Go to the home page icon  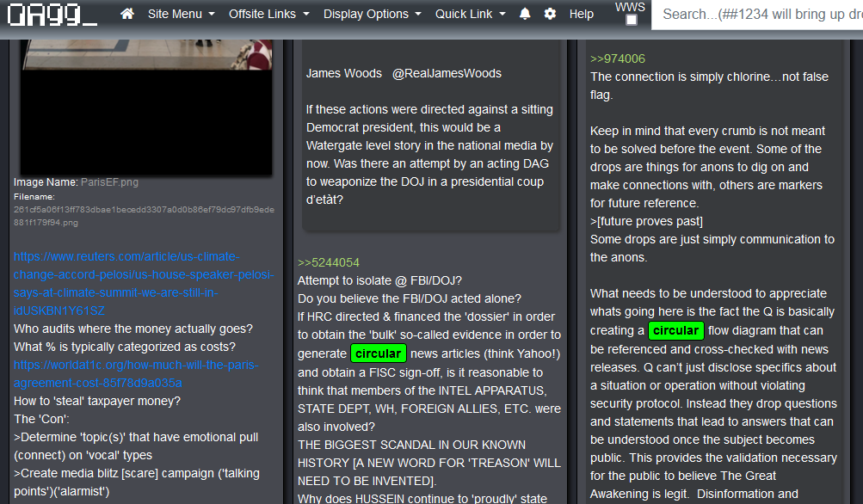tap(127, 14)
